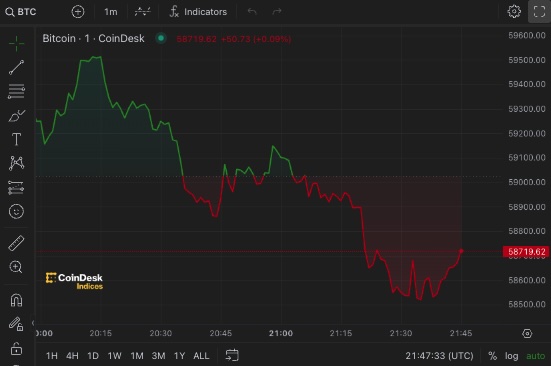Image resolution: width=551 pixels, height=366 pixels.
Task: Select the brush drawing tool
Action: (17, 115)
